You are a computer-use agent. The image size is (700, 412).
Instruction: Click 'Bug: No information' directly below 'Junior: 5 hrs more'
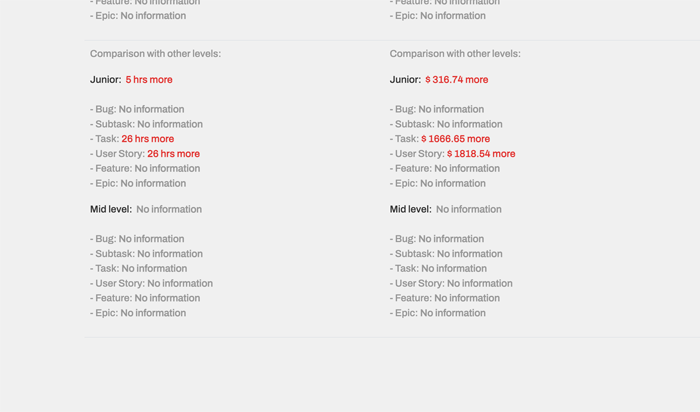tap(137, 109)
